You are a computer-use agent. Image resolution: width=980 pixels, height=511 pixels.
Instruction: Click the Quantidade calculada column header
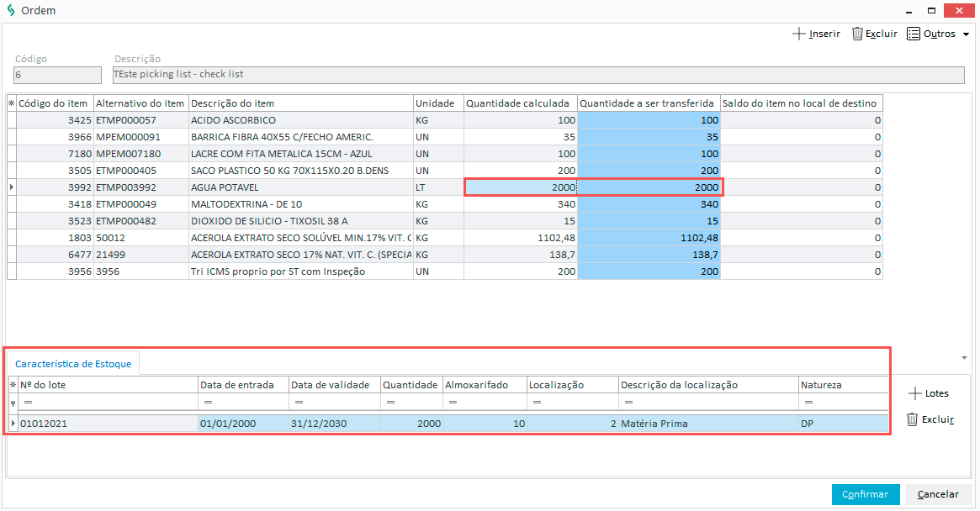[x=521, y=103]
